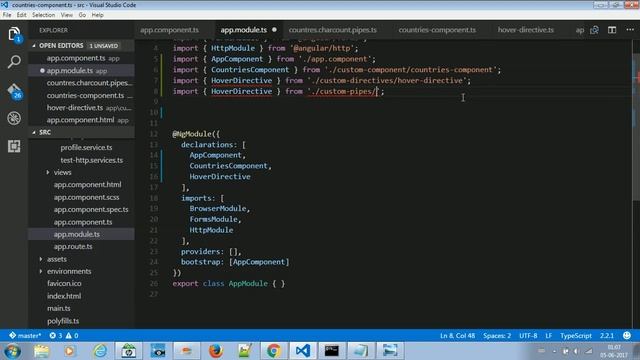
Task: Click TypeScript version 2.2.1
Action: [607, 336]
